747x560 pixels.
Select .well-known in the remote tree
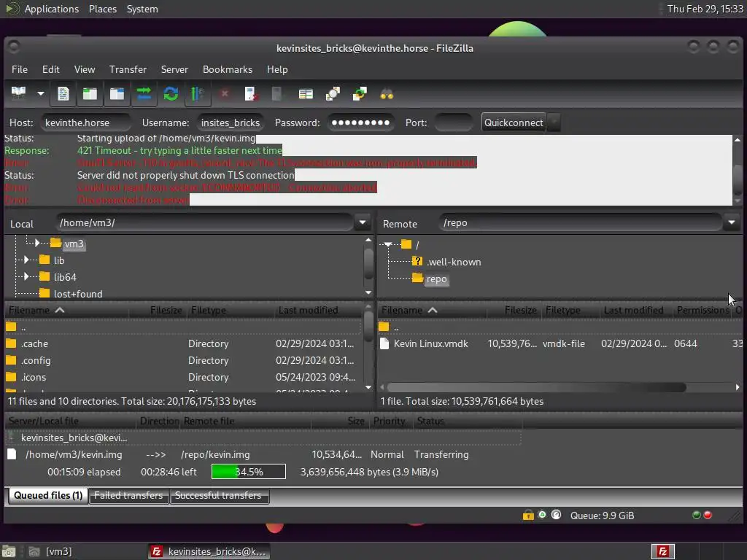(x=454, y=262)
